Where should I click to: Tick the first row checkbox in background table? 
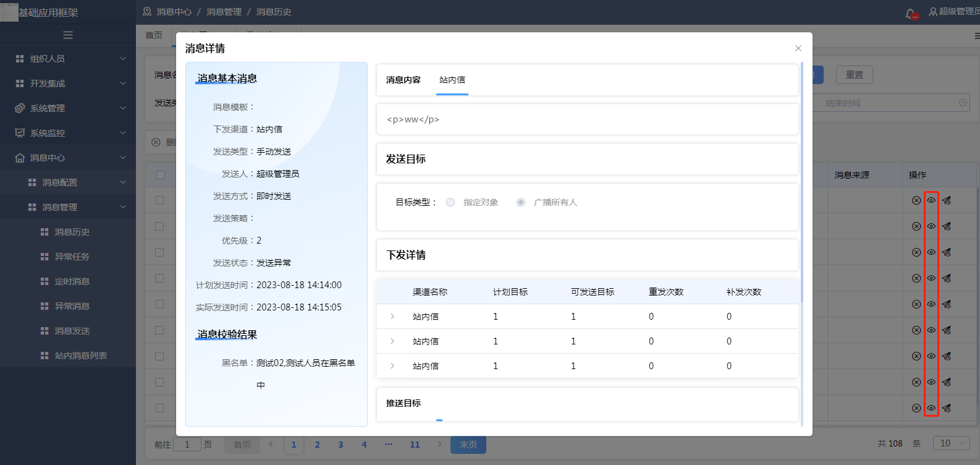pyautogui.click(x=159, y=200)
